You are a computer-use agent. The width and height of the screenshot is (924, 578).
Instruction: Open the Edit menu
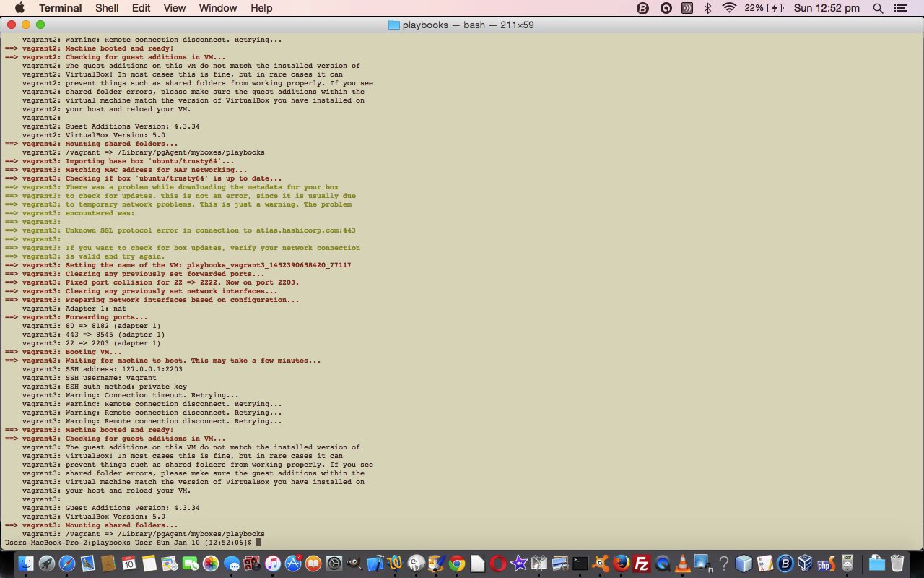click(141, 8)
